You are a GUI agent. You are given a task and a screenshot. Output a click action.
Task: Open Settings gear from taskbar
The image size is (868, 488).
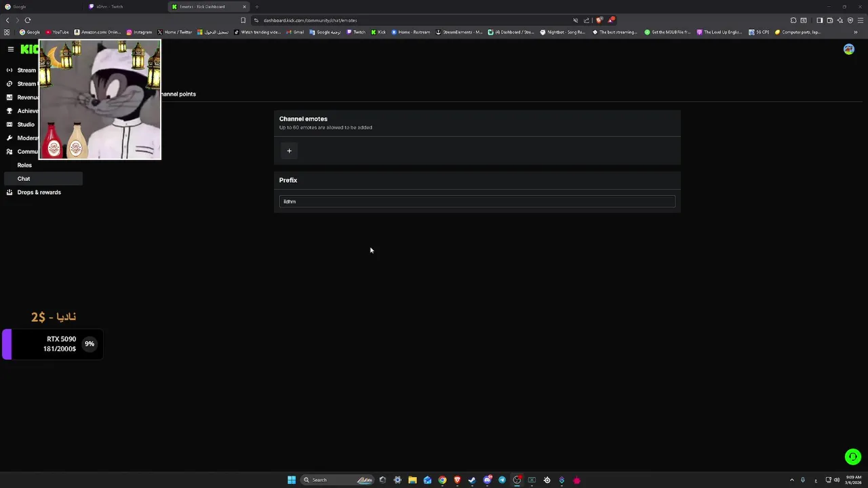397,480
